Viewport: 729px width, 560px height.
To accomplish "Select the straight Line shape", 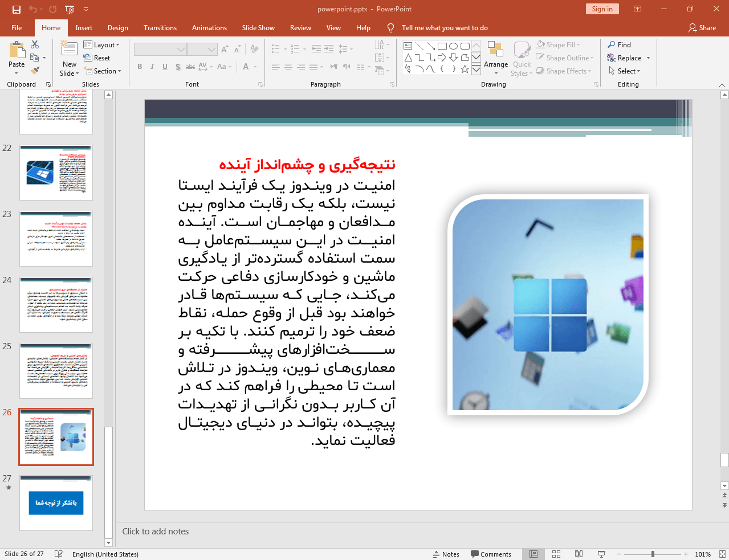I will 419,46.
